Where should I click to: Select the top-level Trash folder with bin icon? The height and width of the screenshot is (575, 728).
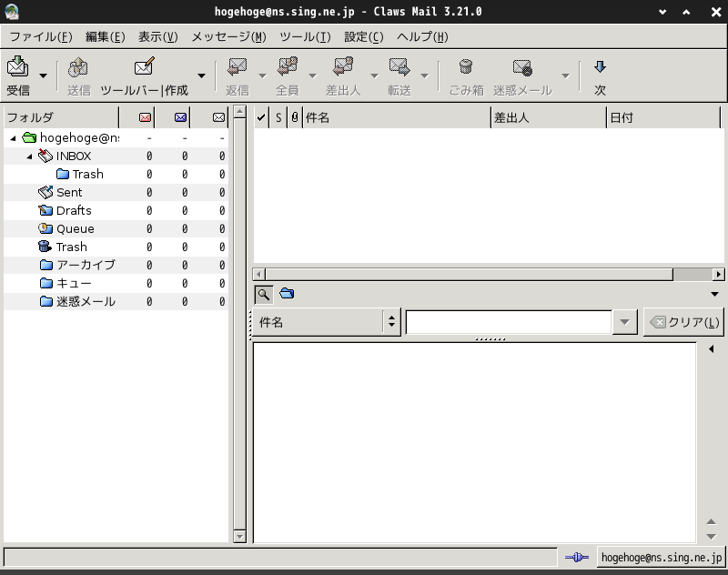coord(72,247)
